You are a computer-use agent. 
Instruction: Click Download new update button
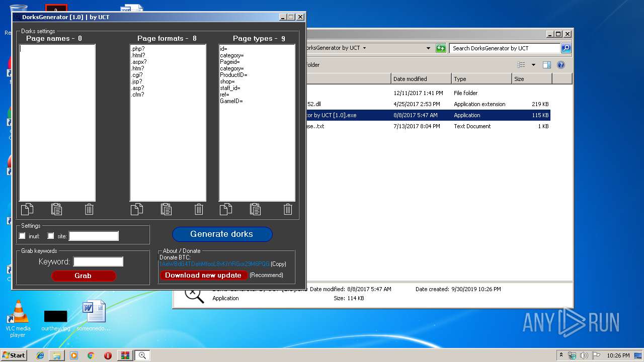(x=203, y=275)
